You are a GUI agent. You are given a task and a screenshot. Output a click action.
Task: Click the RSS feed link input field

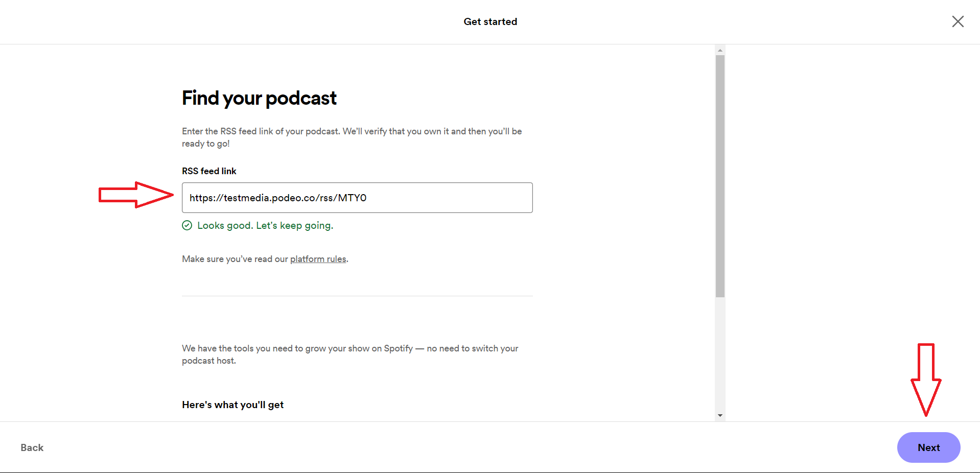(x=357, y=198)
